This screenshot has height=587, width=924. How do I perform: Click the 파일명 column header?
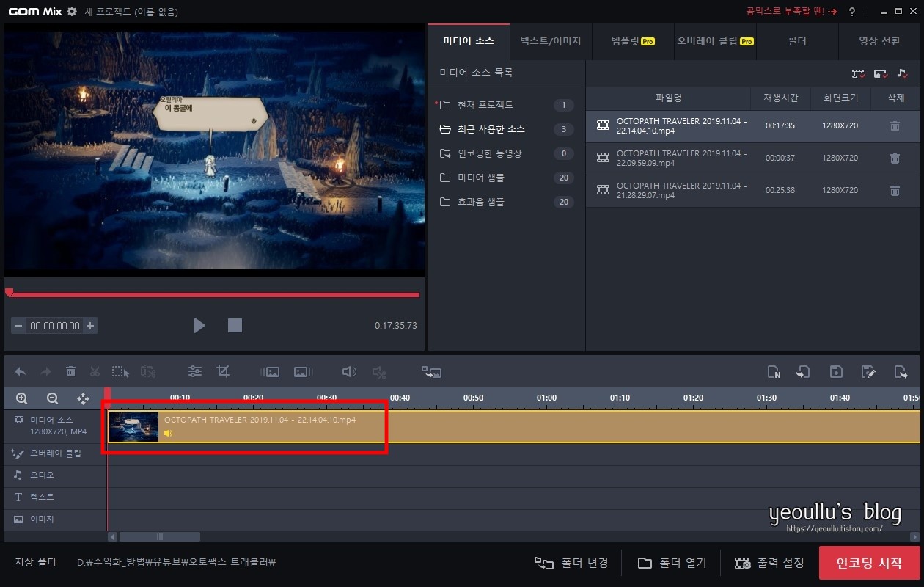(668, 98)
